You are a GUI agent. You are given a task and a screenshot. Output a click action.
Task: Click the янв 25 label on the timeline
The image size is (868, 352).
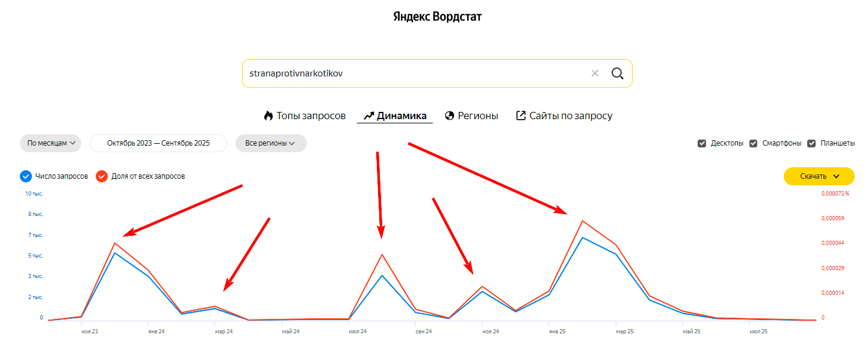tap(557, 332)
